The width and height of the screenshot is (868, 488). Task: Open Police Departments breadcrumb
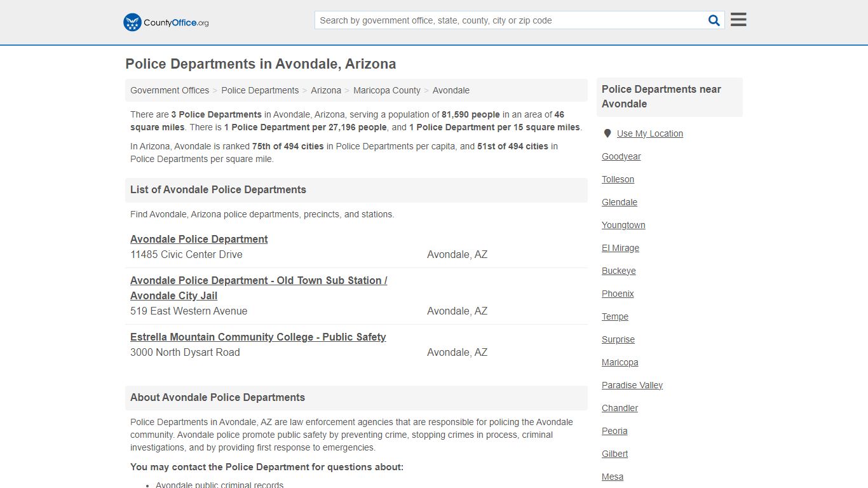click(x=260, y=90)
